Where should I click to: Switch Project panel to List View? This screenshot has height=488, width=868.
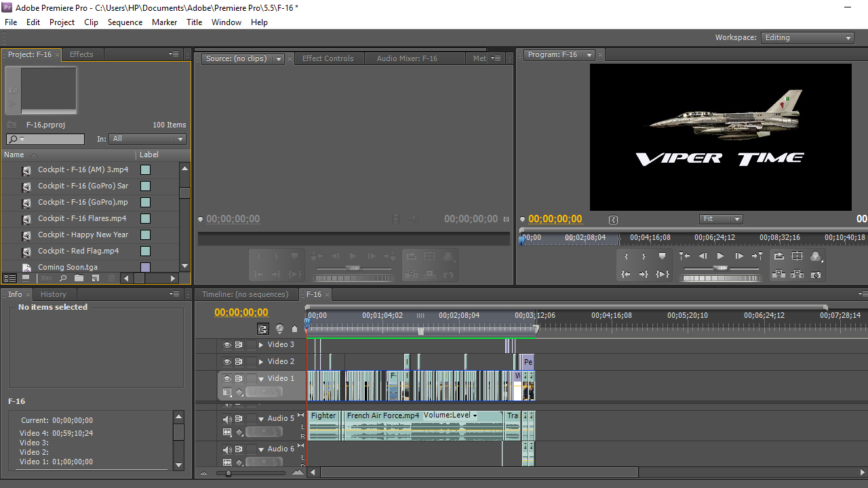click(9, 278)
